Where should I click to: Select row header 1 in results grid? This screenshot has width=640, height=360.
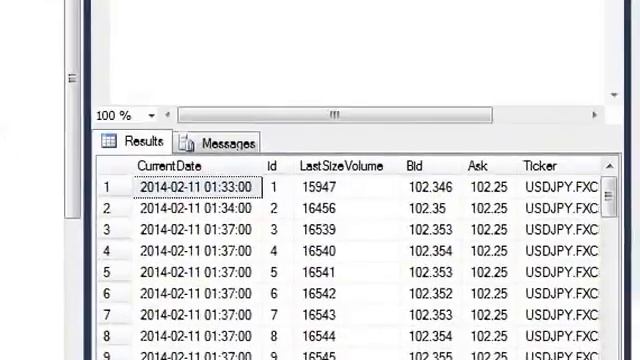point(115,187)
